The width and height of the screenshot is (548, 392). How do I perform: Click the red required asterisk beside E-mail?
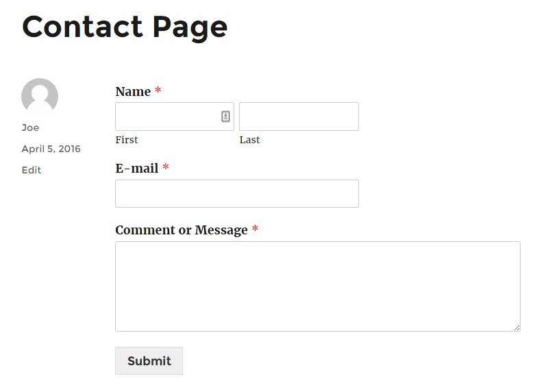(166, 167)
